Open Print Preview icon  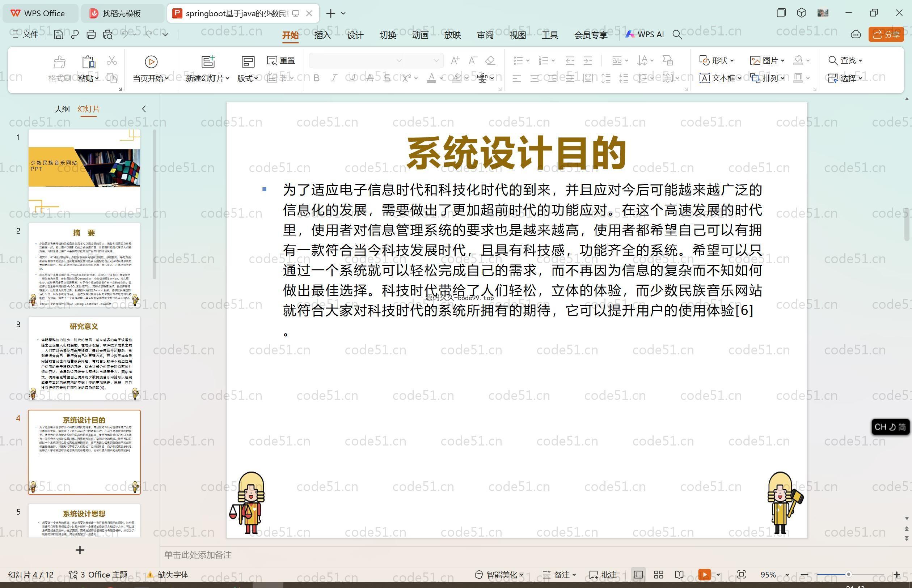pos(108,35)
